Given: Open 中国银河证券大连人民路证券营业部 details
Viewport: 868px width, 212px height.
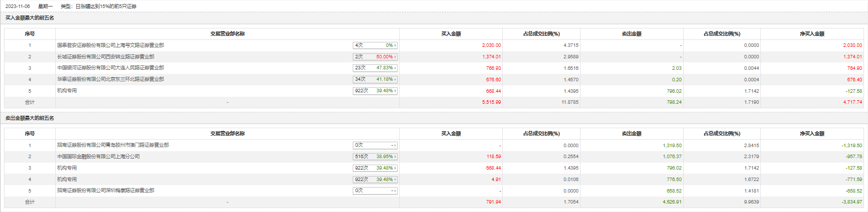Looking at the screenshot, I should point(110,68).
